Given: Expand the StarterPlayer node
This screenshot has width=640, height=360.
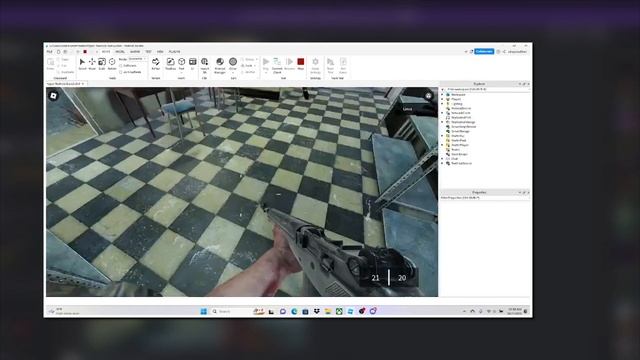Looking at the screenshot, I should pyautogui.click(x=442, y=145).
